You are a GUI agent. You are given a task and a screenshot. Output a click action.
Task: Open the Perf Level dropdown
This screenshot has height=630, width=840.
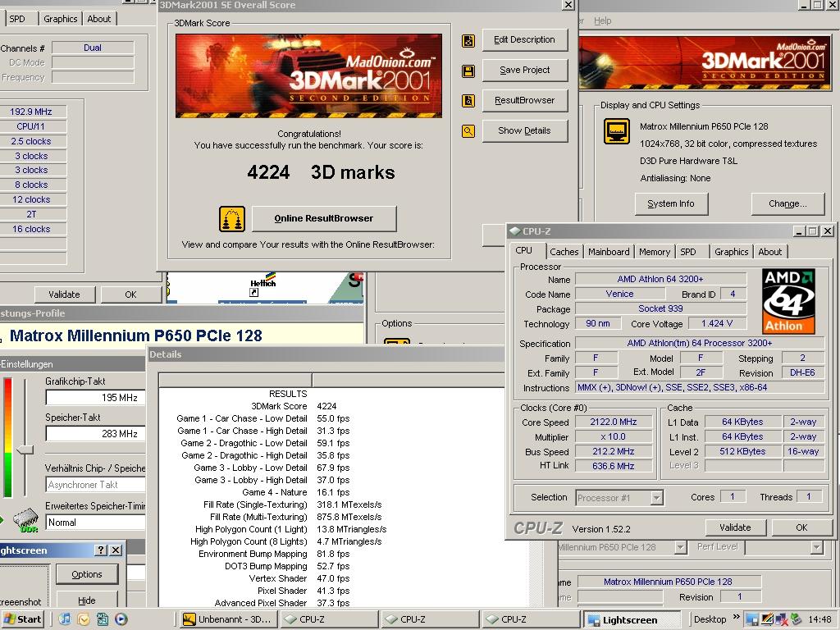[816, 547]
